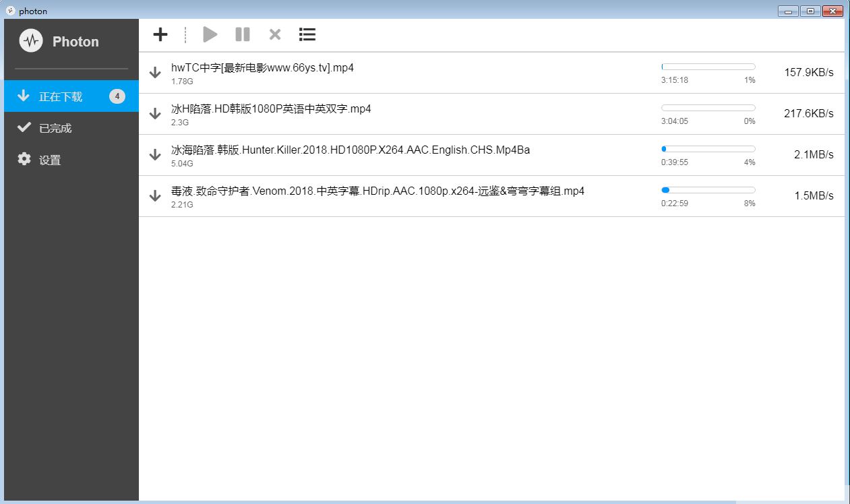Click the 2.1MB/s speed value
Viewport: 850px width, 504px height.
tap(814, 155)
